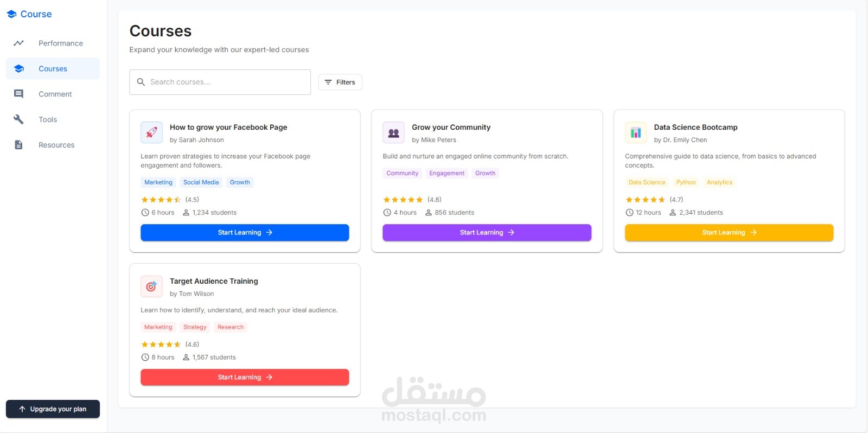Click Upgrade your plan button
868x433 pixels.
pyautogui.click(x=53, y=409)
